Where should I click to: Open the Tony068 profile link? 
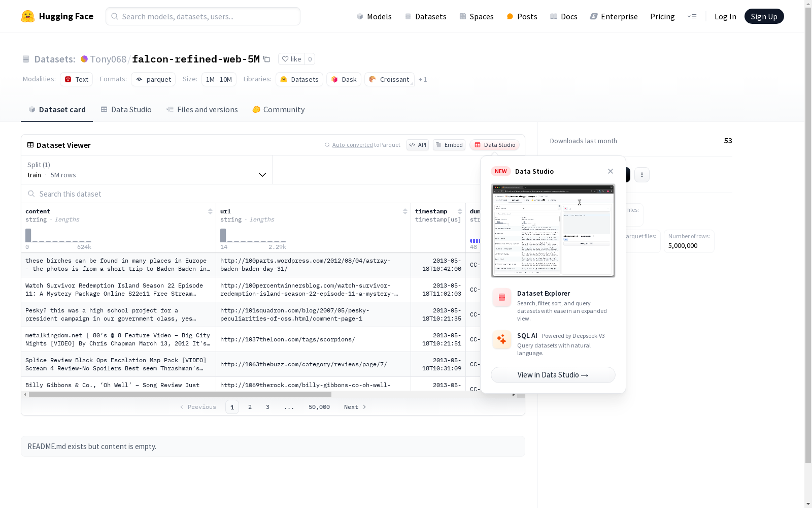click(108, 59)
